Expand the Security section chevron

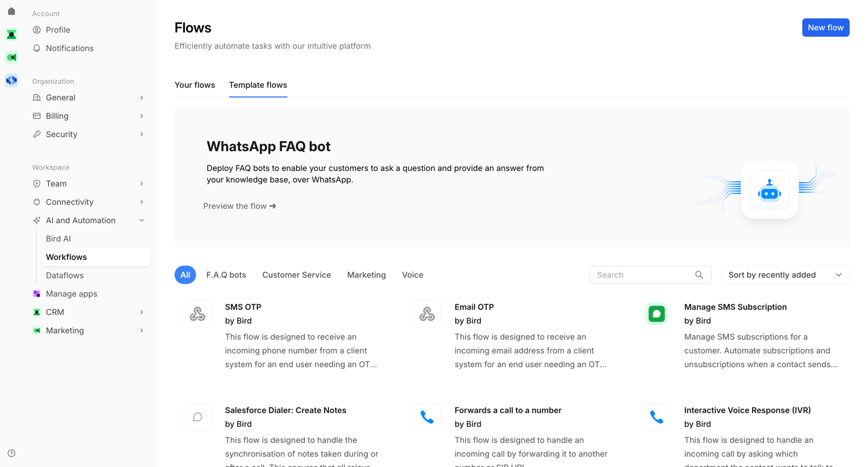coord(142,134)
